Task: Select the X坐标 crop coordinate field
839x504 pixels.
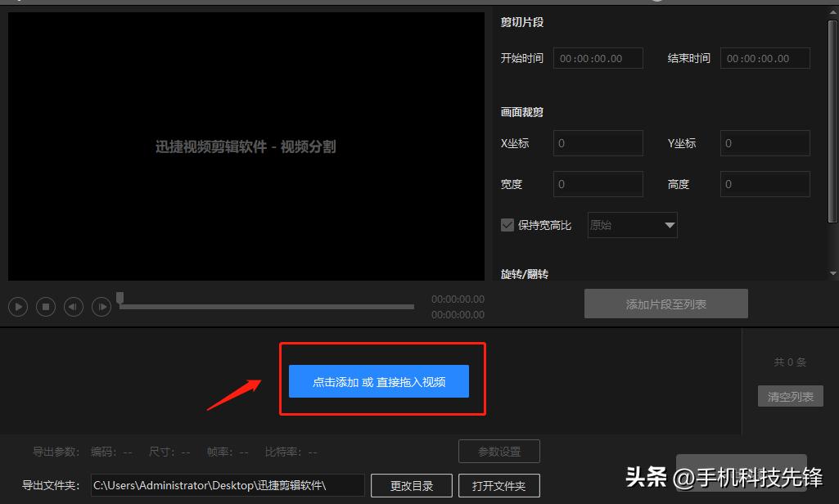Action: click(x=598, y=142)
